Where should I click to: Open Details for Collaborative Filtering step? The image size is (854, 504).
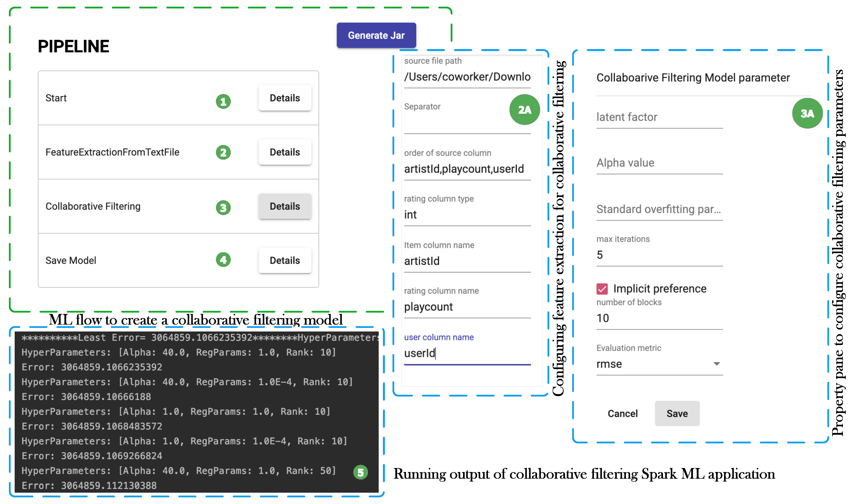coord(285,206)
